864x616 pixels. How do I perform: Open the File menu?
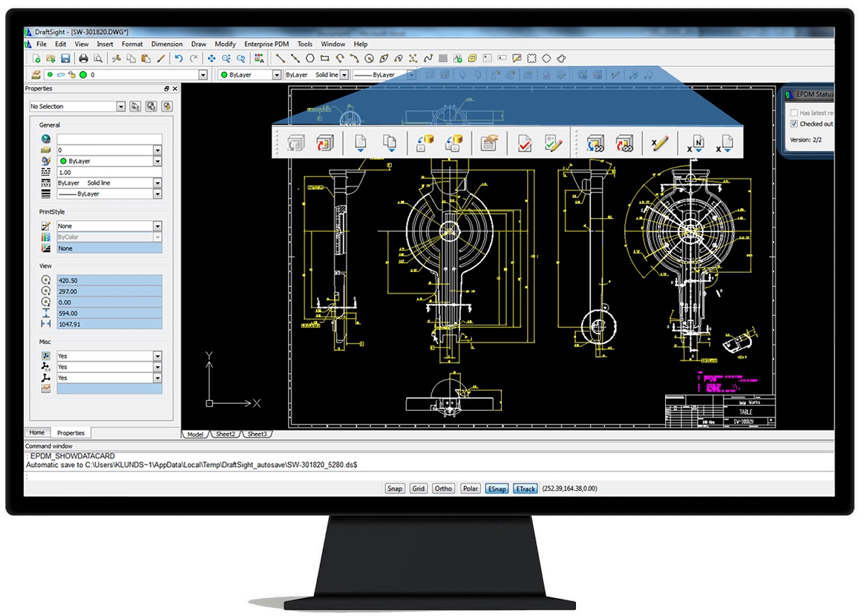click(x=42, y=44)
